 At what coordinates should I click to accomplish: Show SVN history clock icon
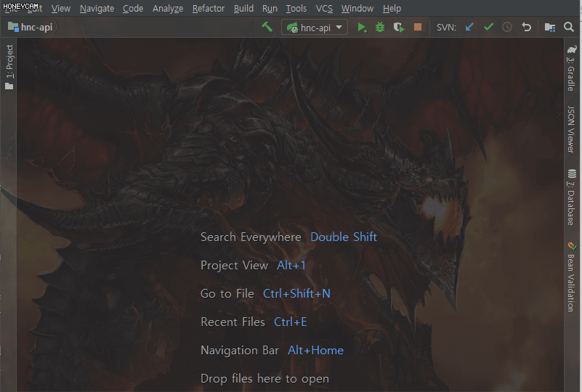click(507, 27)
